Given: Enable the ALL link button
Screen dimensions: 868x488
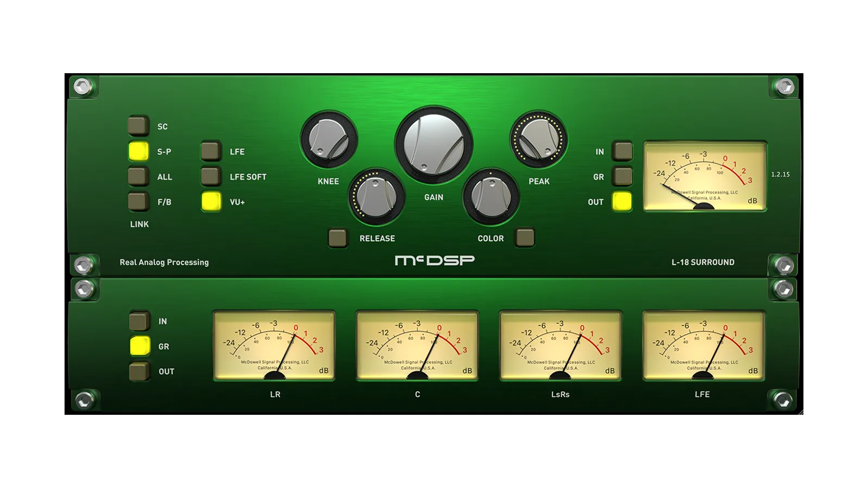Looking at the screenshot, I should click(138, 176).
